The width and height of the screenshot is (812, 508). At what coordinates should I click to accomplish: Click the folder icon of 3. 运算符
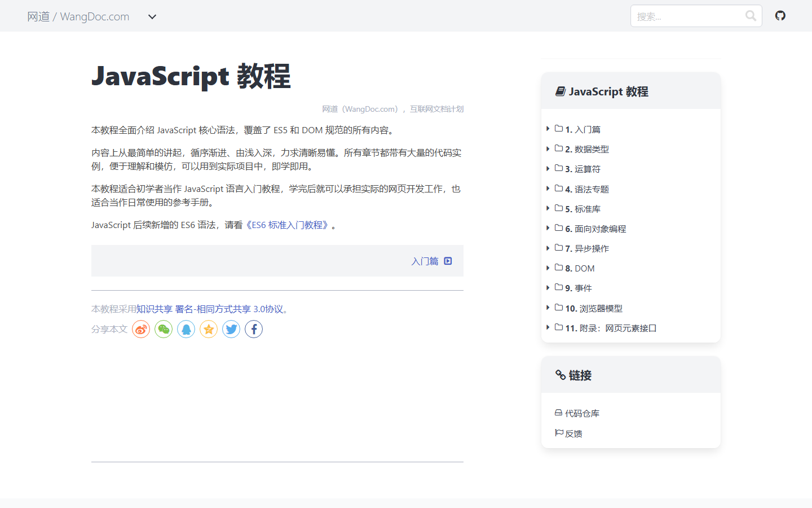[559, 168]
